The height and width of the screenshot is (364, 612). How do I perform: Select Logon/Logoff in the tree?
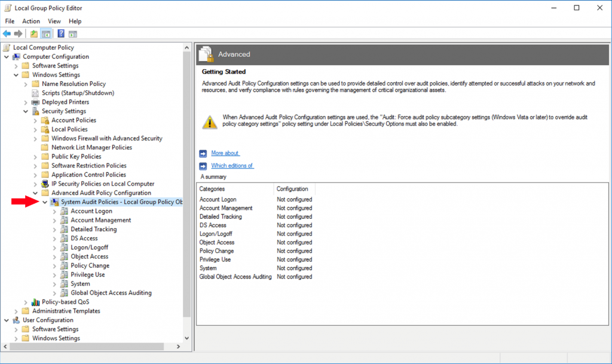click(89, 247)
